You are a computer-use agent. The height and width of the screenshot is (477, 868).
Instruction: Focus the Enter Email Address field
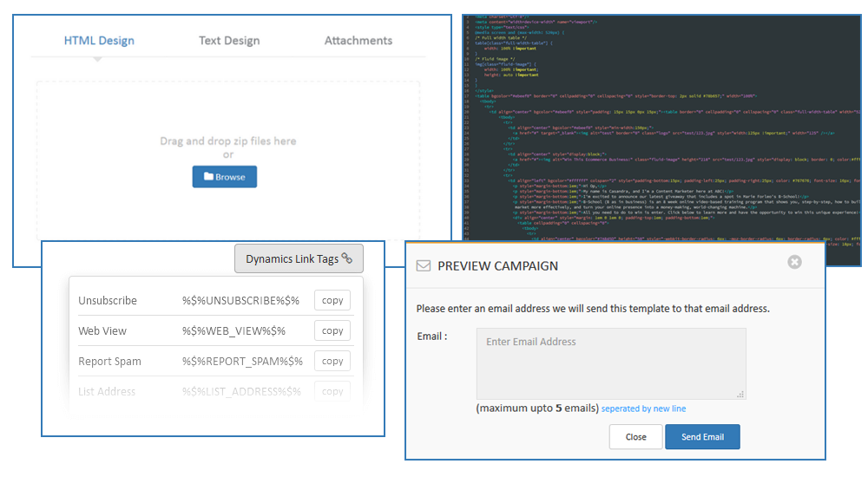[x=611, y=363]
